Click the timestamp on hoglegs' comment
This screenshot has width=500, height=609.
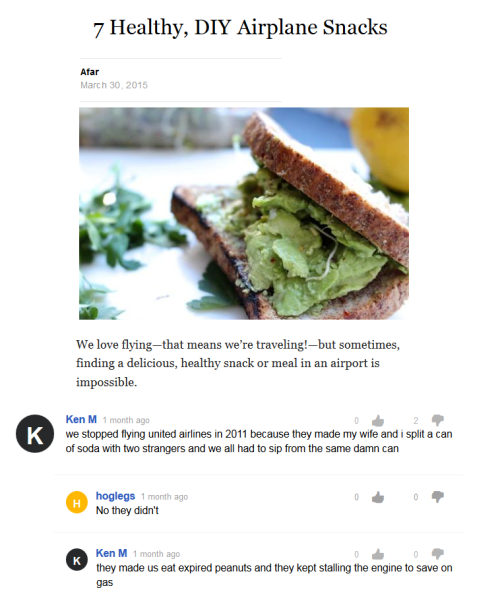[164, 497]
